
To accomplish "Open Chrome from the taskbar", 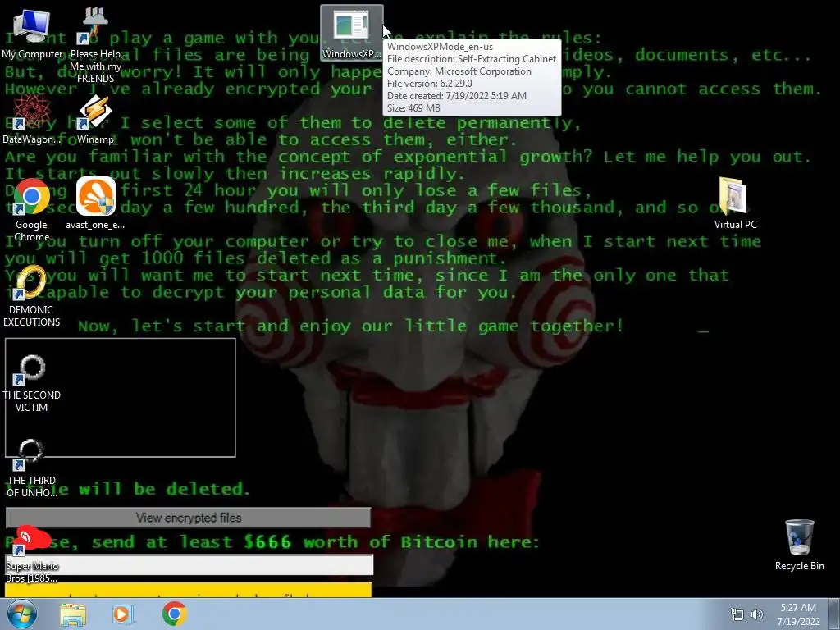I will (x=175, y=614).
